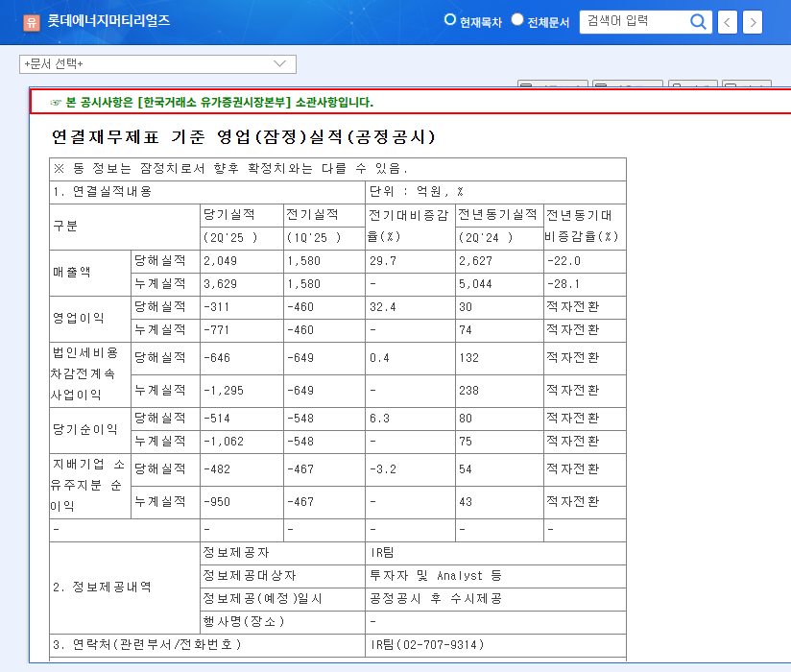
Task: Click the pointing hand icon in notice
Action: pyautogui.click(x=55, y=102)
